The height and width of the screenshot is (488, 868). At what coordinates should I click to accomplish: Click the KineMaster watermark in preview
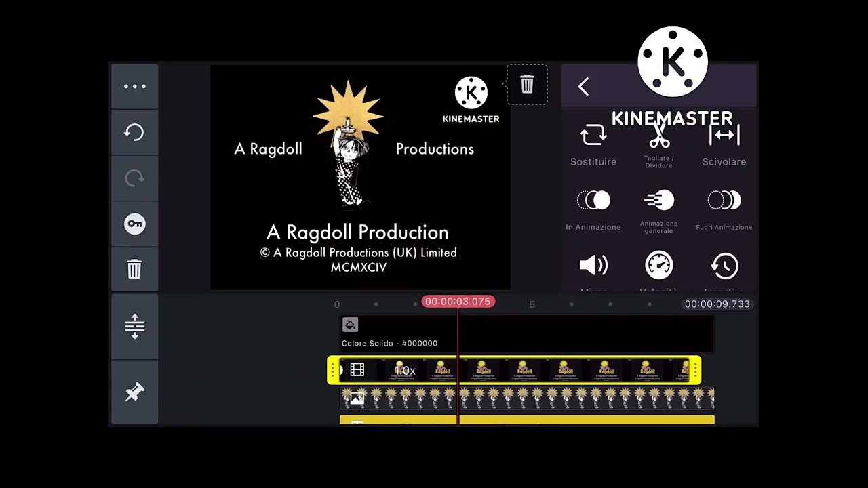point(471,100)
